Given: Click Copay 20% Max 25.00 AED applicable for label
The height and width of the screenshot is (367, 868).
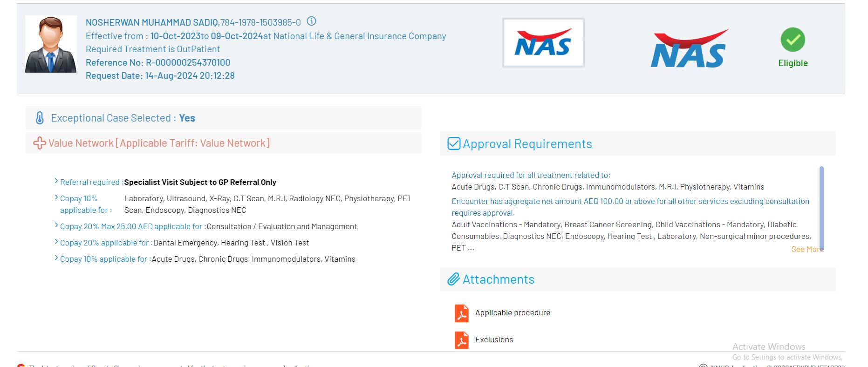Looking at the screenshot, I should click(x=133, y=226).
